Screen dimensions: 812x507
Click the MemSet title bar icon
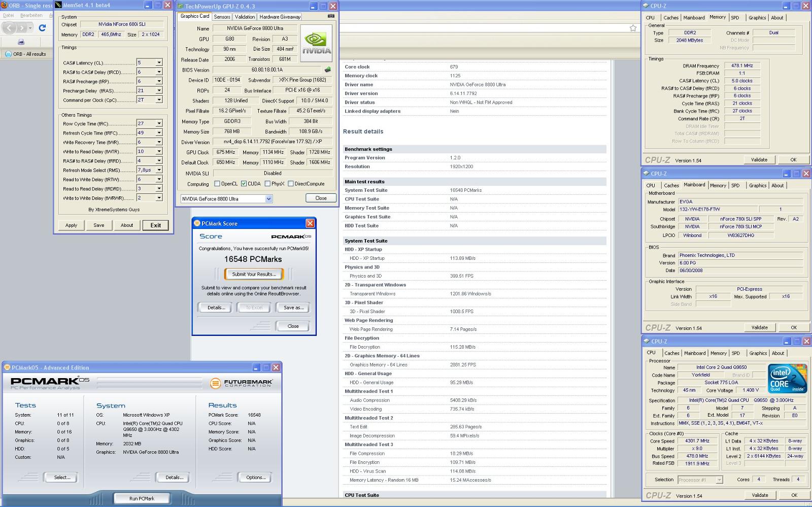point(58,5)
